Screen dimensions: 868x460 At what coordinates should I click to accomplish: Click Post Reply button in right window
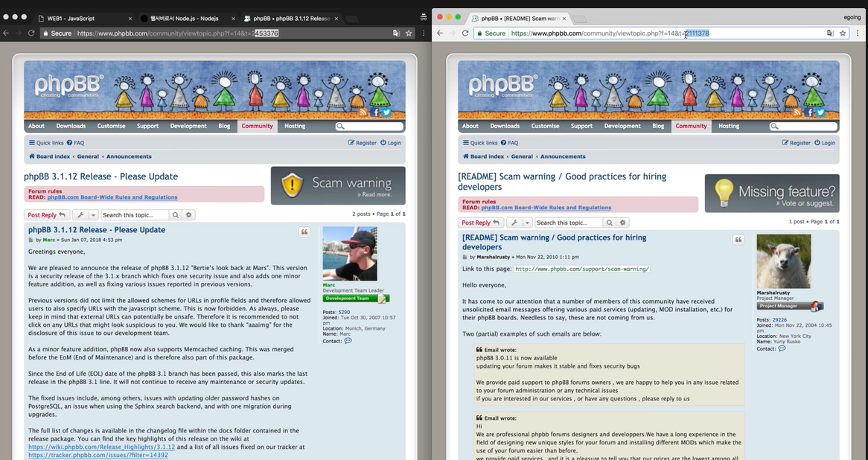tap(481, 223)
